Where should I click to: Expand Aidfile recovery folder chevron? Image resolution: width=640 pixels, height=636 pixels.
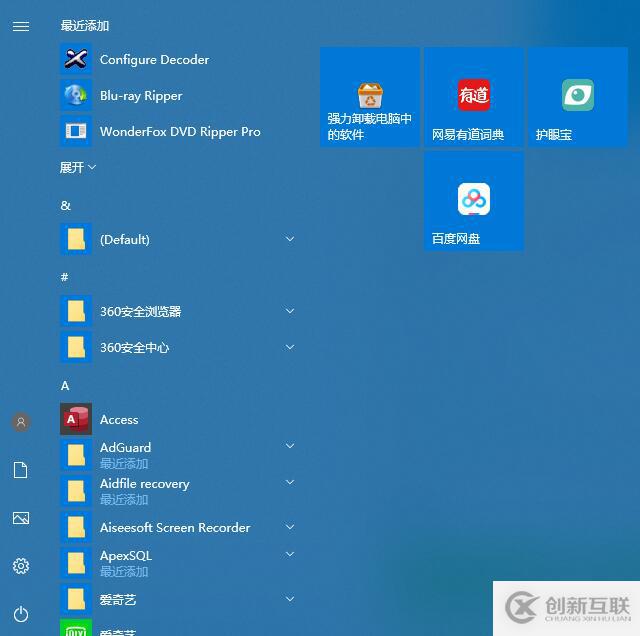click(290, 482)
